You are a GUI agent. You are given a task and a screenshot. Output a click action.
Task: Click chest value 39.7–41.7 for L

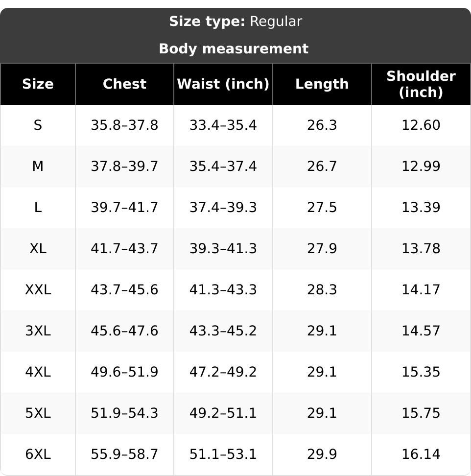click(124, 207)
